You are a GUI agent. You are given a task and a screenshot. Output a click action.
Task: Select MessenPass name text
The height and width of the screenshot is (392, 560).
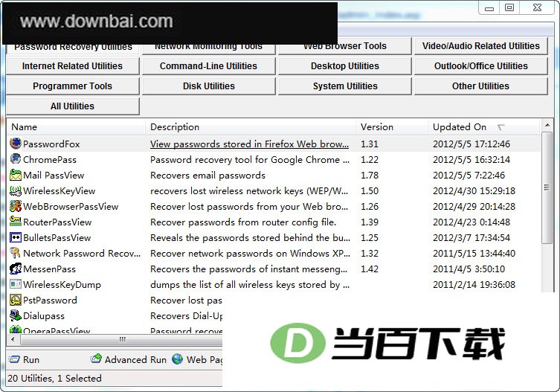pos(50,269)
